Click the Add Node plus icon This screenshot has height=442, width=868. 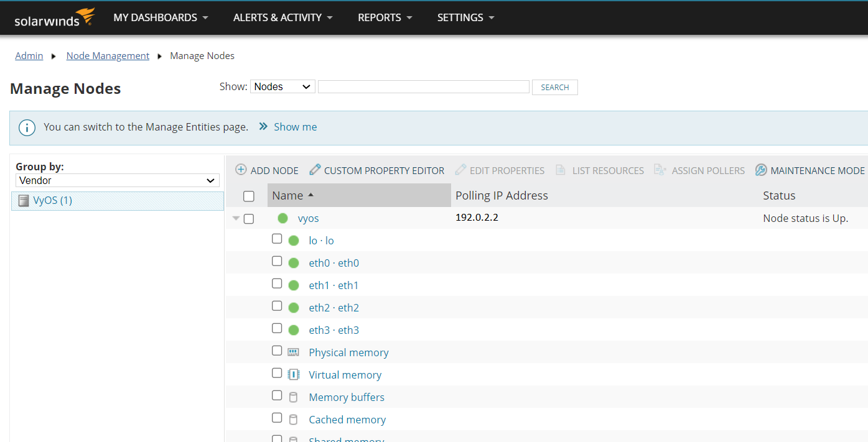[x=241, y=170]
